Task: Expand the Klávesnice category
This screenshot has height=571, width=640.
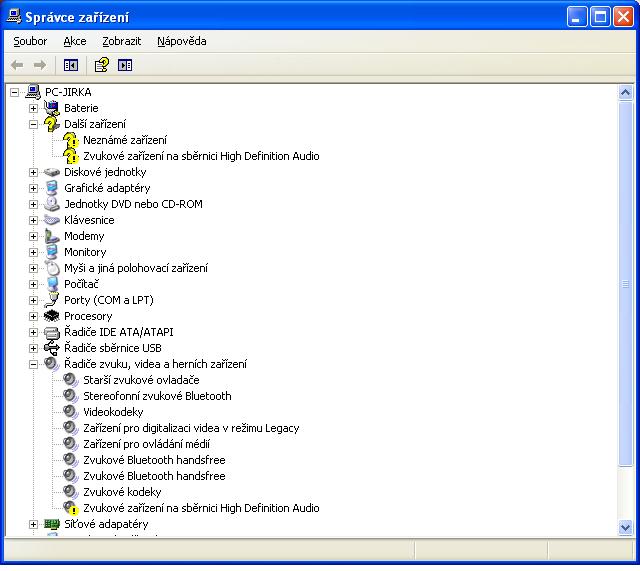Action: click(x=33, y=220)
